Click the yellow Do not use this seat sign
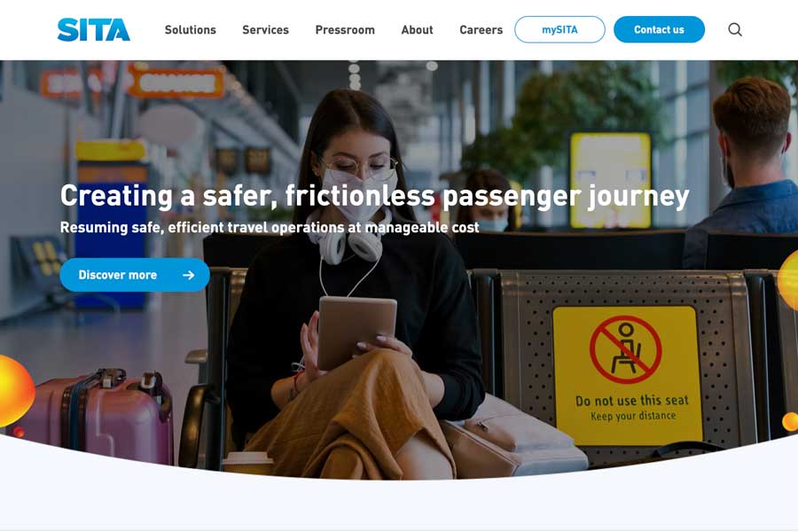This screenshot has width=798, height=532. pyautogui.click(x=628, y=375)
